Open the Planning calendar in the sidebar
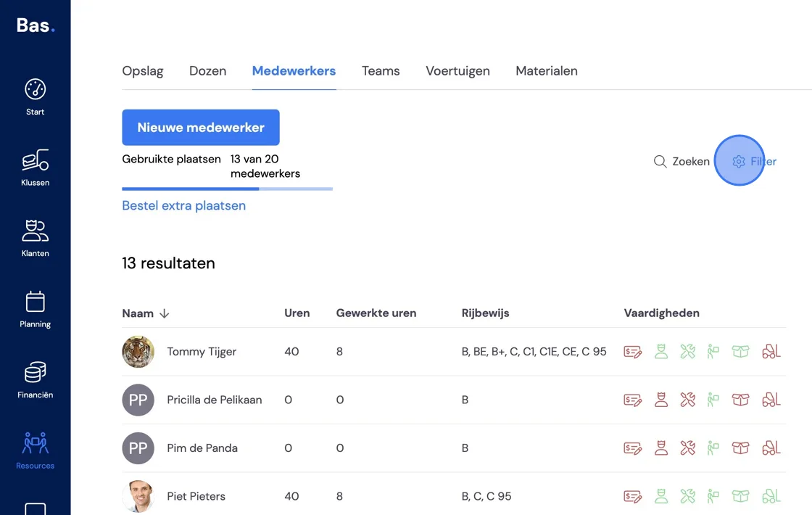This screenshot has width=812, height=515. [x=36, y=309]
